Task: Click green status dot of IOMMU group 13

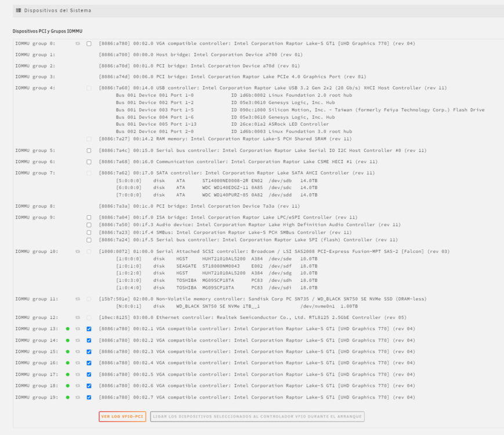Action: click(67, 329)
